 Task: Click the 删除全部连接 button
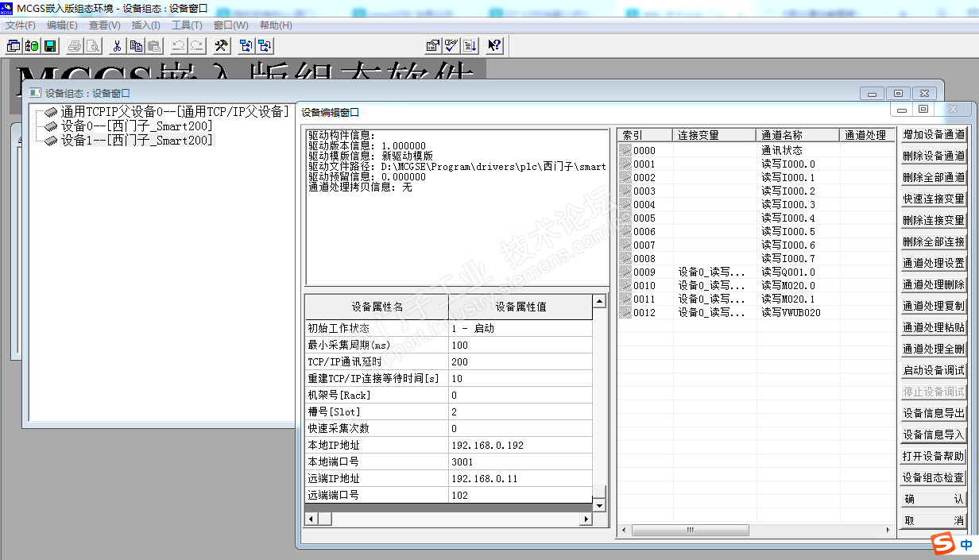pos(934,241)
